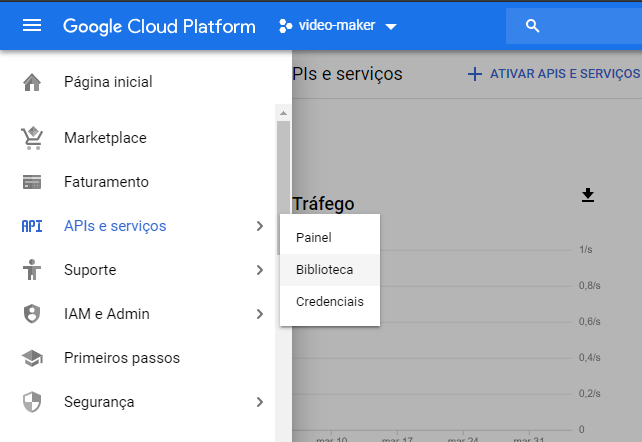Expand the Suporte submenu chevron
This screenshot has height=442, width=642.
pos(260,270)
